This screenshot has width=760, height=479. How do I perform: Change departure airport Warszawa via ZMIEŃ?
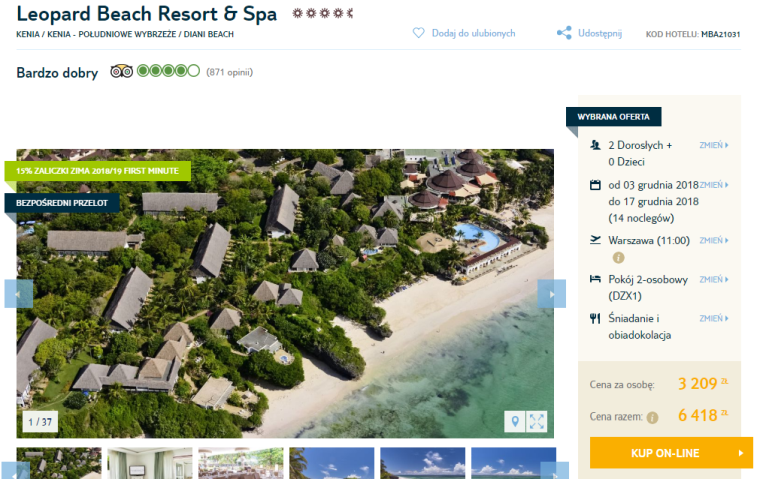tap(713, 240)
